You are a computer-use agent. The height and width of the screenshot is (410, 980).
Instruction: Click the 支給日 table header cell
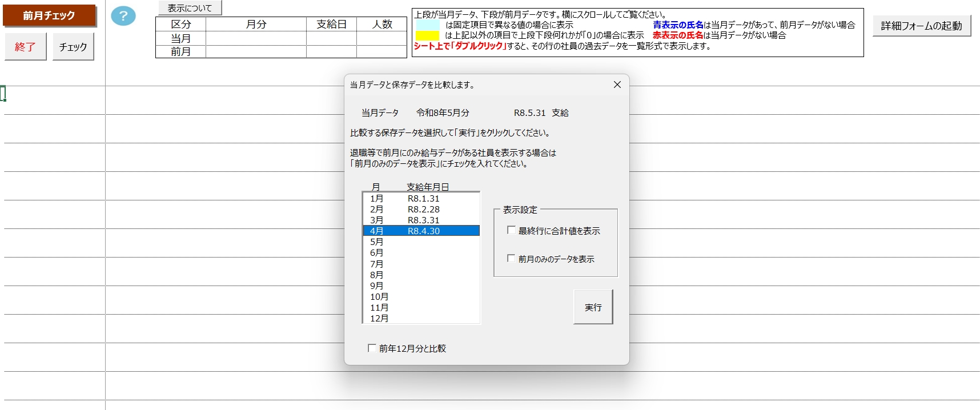click(x=332, y=24)
